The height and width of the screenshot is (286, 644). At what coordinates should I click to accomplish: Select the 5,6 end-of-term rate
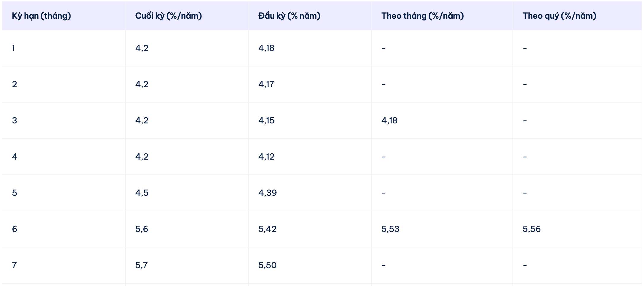point(142,229)
